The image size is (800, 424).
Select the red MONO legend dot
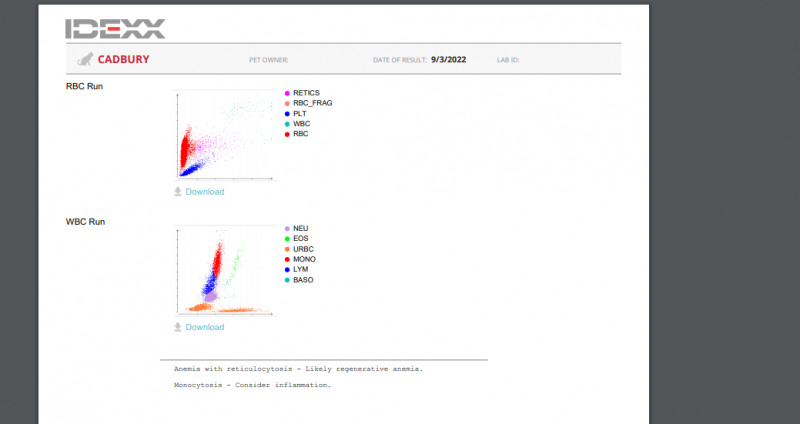[287, 259]
